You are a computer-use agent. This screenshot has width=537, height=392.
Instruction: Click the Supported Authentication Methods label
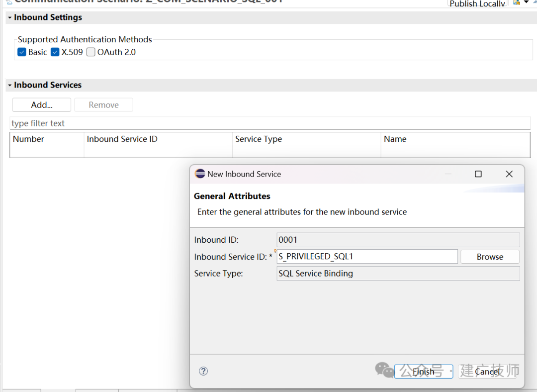[x=85, y=39]
